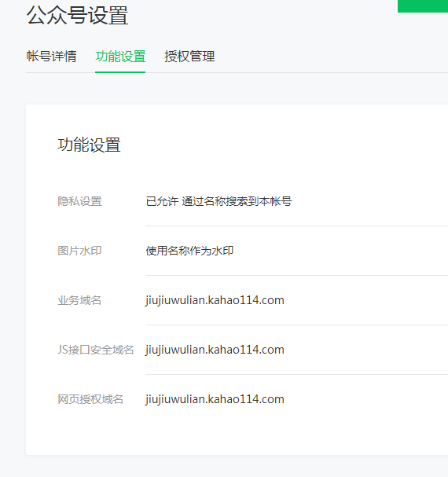
Task: Click the green button at top right
Action: pyautogui.click(x=423, y=6)
